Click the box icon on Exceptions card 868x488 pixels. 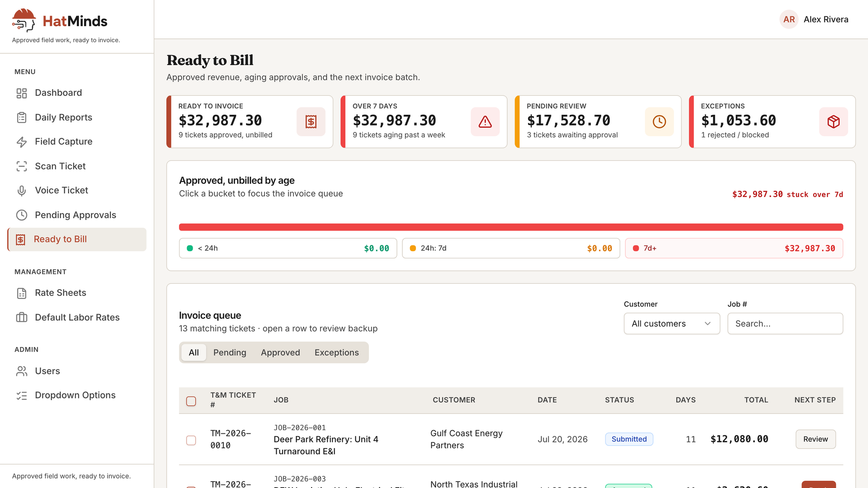(834, 122)
